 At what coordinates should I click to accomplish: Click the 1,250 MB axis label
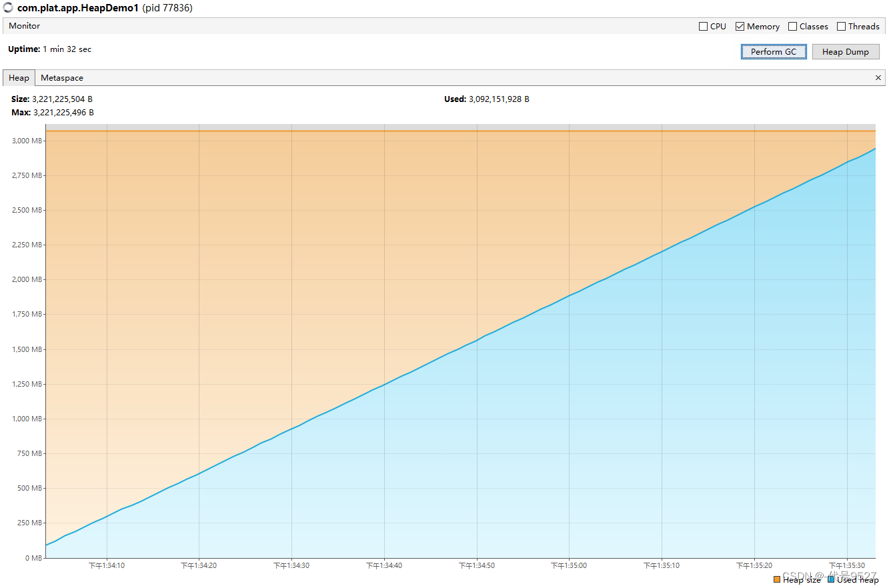pos(27,384)
